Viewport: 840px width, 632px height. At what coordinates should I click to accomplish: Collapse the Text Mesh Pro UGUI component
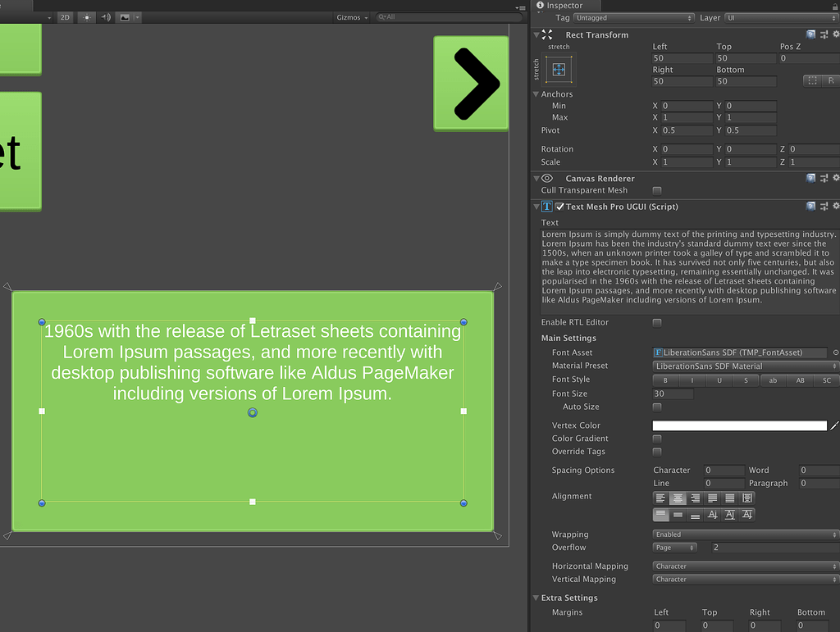(x=535, y=207)
